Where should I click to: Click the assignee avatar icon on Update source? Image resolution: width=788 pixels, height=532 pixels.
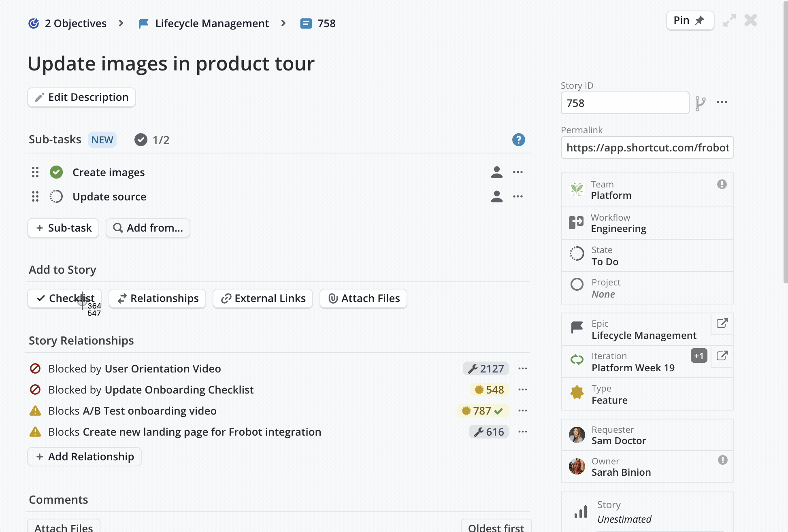click(x=496, y=196)
